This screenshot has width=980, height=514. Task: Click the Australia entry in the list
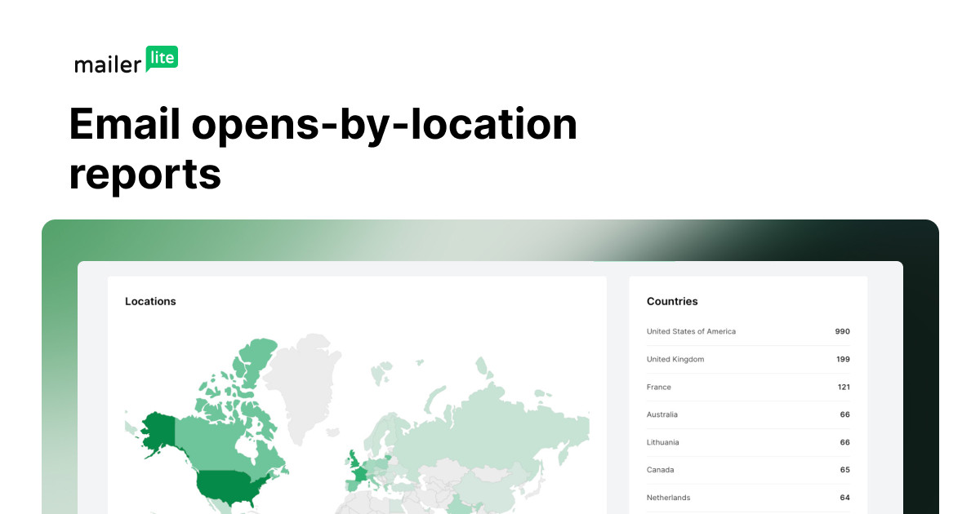[662, 414]
